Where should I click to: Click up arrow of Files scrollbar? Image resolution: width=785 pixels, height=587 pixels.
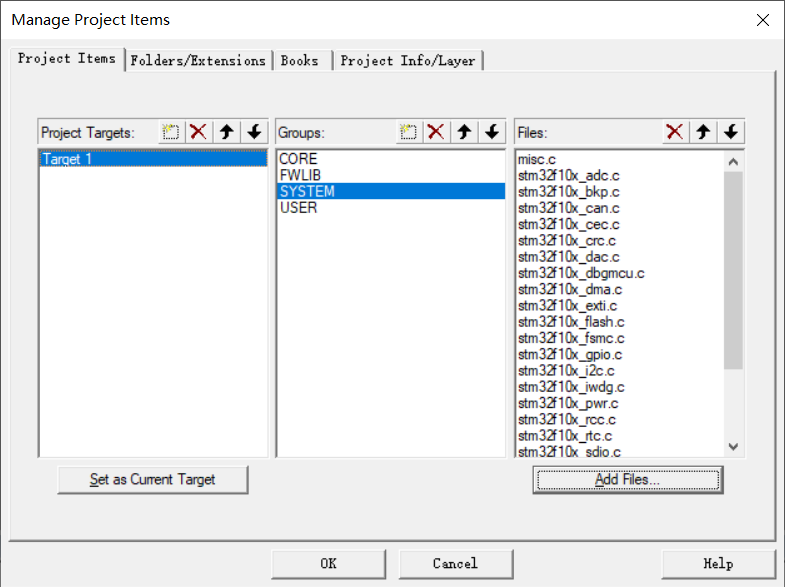coord(733,162)
